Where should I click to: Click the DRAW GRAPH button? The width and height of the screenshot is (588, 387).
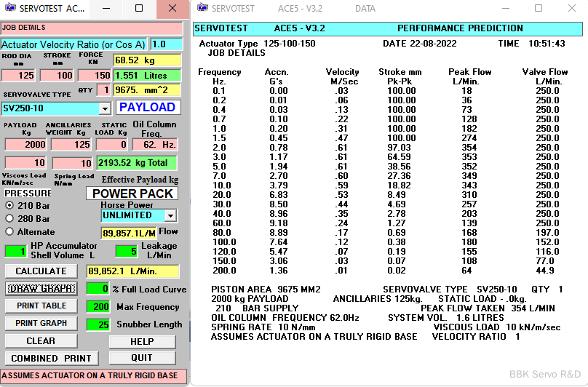41,289
